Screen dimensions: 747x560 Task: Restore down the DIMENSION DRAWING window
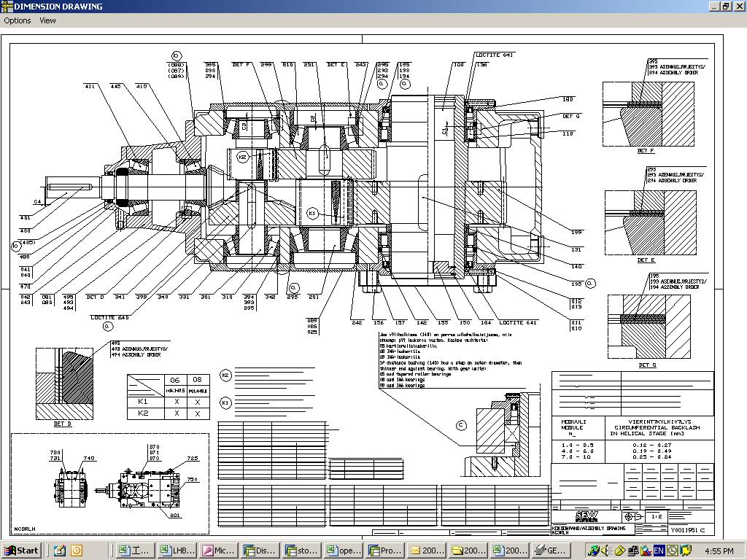(726, 7)
